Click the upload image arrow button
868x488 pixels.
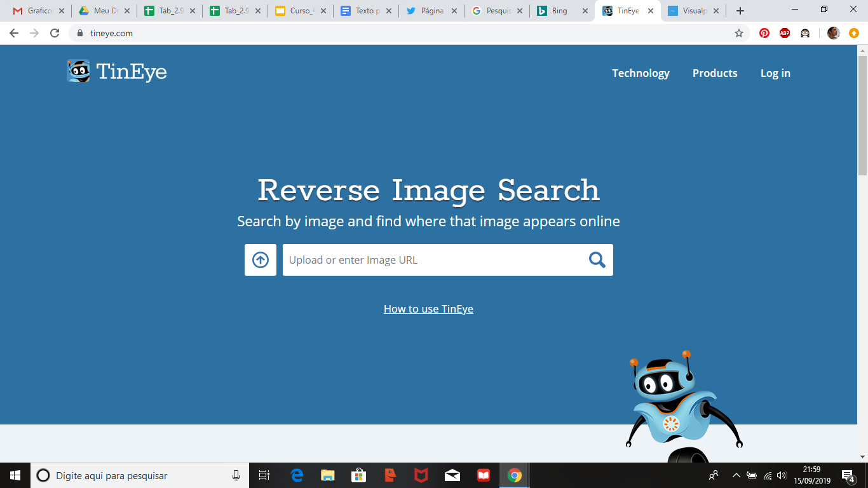click(x=261, y=260)
